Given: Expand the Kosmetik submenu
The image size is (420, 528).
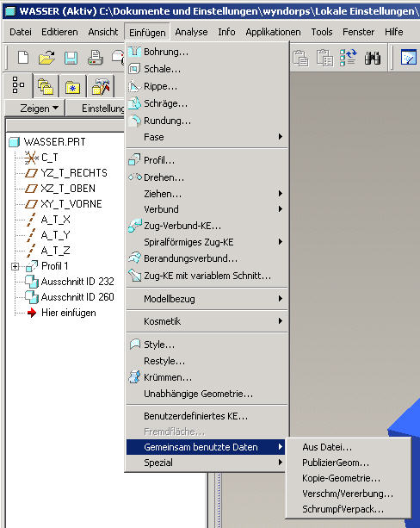Looking at the screenshot, I should (207, 321).
